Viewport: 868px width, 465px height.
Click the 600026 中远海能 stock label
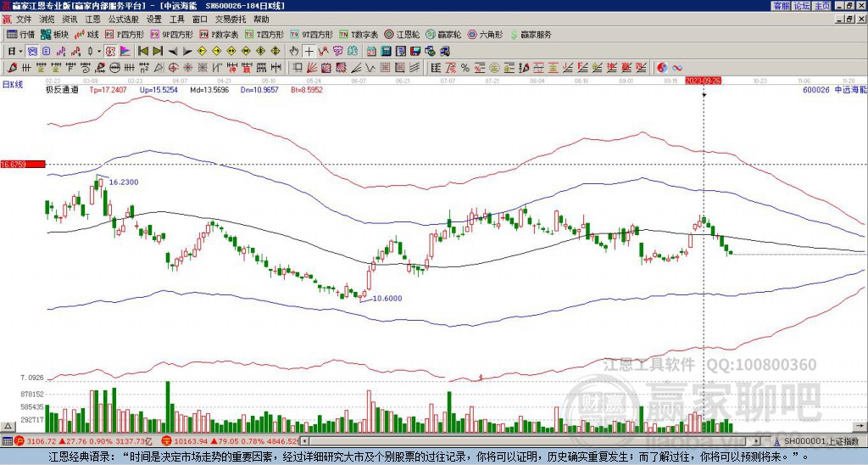coord(833,89)
